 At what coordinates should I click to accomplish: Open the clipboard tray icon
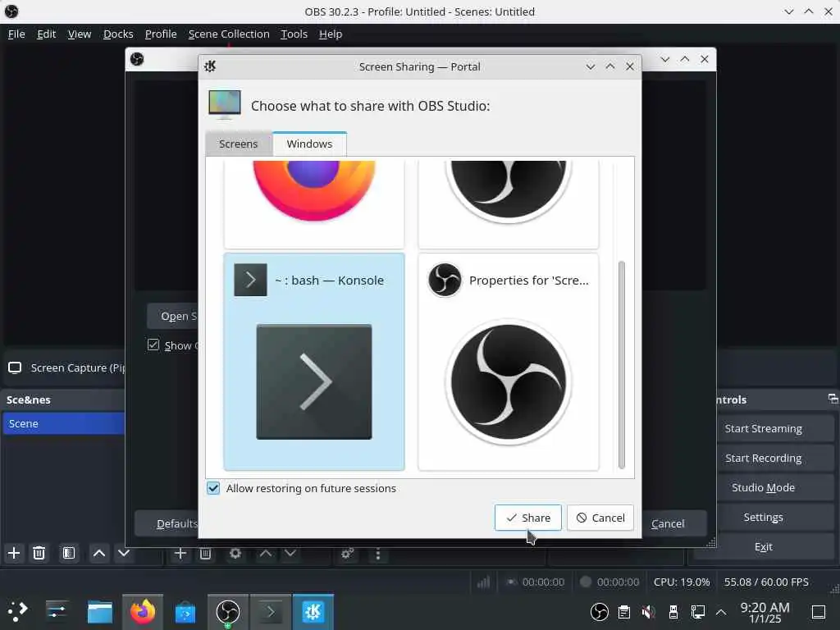(x=624, y=611)
